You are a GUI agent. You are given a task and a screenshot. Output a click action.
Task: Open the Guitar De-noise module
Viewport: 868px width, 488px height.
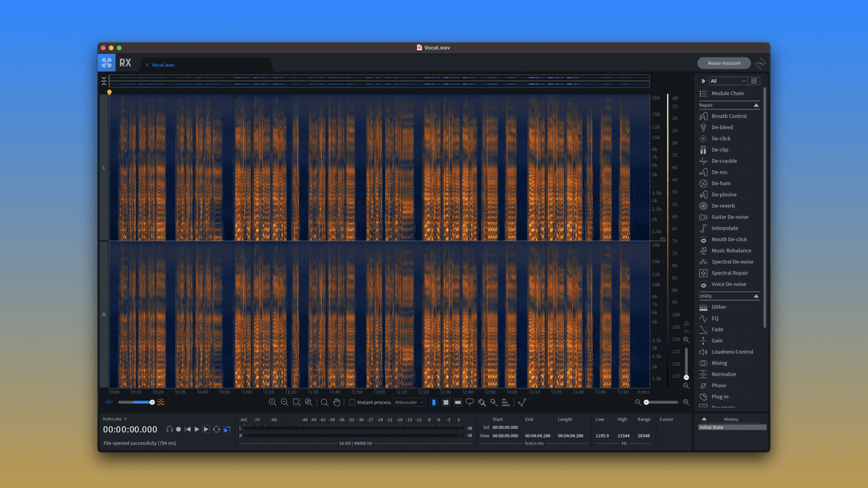point(729,217)
